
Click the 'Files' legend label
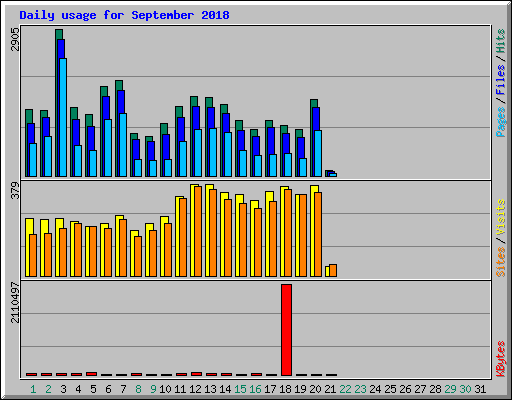[x=501, y=79]
